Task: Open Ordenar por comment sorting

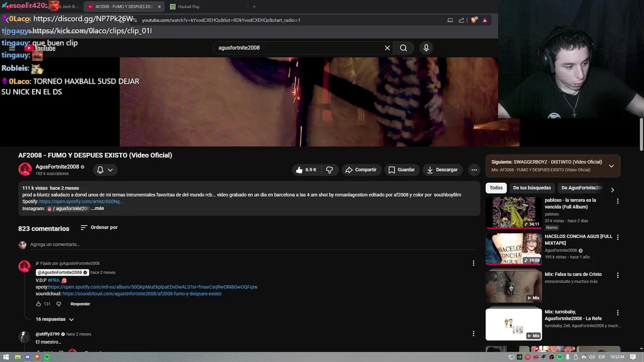Action: tap(99, 227)
